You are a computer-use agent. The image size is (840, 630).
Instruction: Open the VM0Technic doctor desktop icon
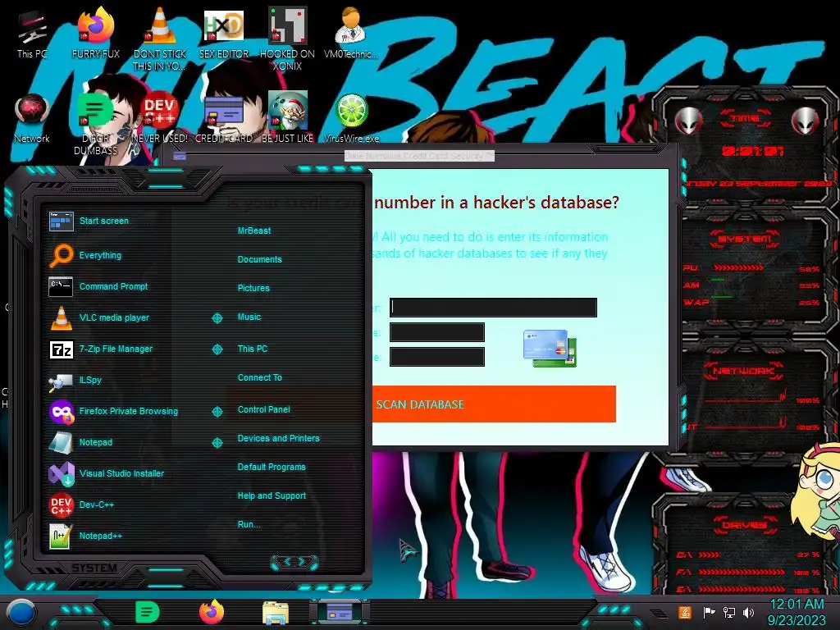tap(351, 34)
